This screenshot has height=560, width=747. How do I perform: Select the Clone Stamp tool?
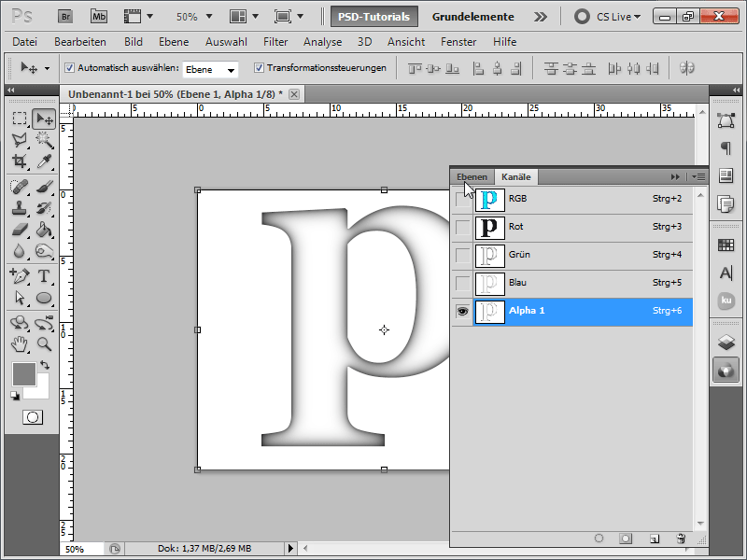tap(20, 208)
